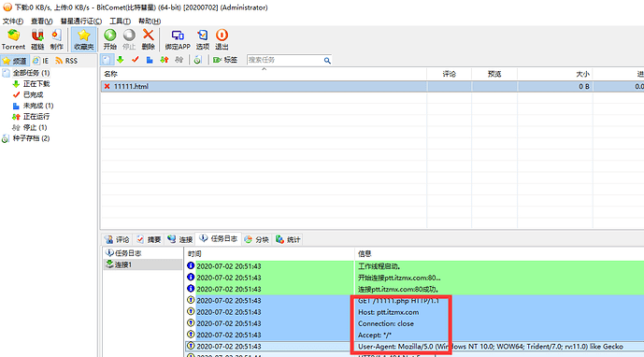Viewport: 644px width, 357px height.
Task: Open the 标签 tags filter
Action: pos(225,60)
